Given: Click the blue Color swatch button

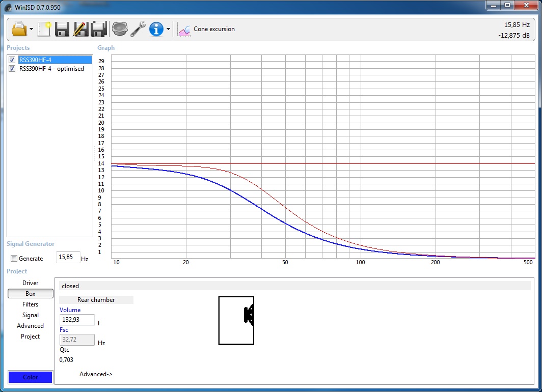Looking at the screenshot, I should 31,377.
